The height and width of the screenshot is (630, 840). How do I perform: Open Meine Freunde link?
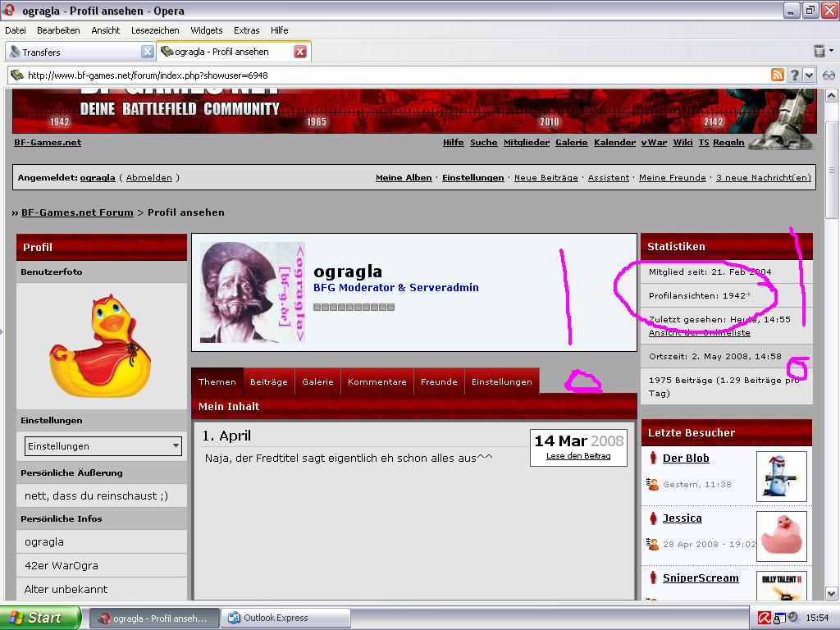click(x=673, y=178)
